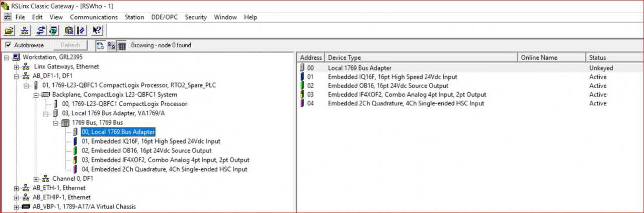Screen dimensions: 644x213
Task: Open RSWho network browser toolbar icon
Action: pyautogui.click(x=25, y=31)
